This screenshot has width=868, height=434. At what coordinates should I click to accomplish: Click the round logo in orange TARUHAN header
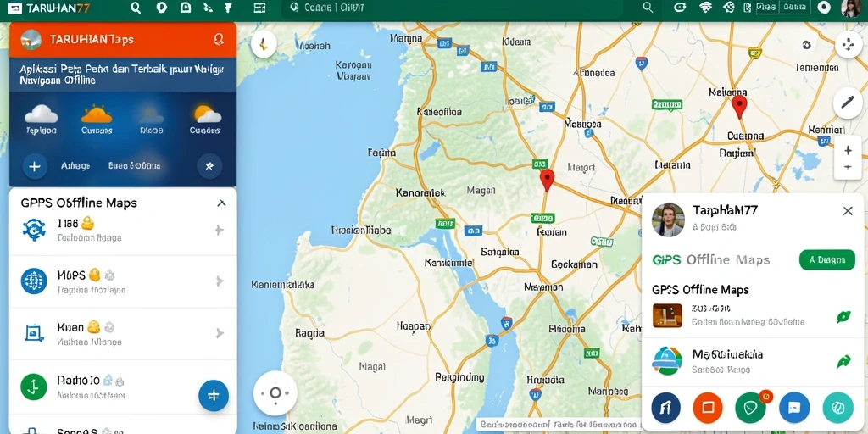coord(31,40)
